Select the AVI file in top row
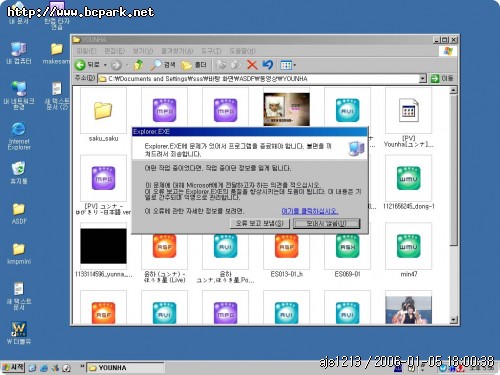The width and height of the screenshot is (500, 375). [x=347, y=110]
